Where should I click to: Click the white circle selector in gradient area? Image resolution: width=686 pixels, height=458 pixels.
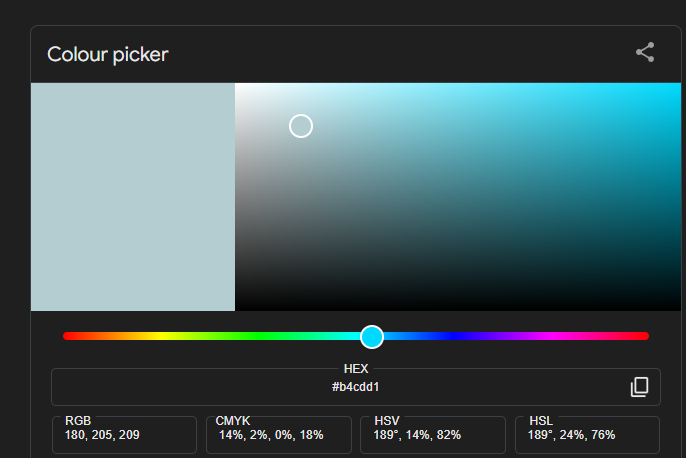click(x=301, y=126)
